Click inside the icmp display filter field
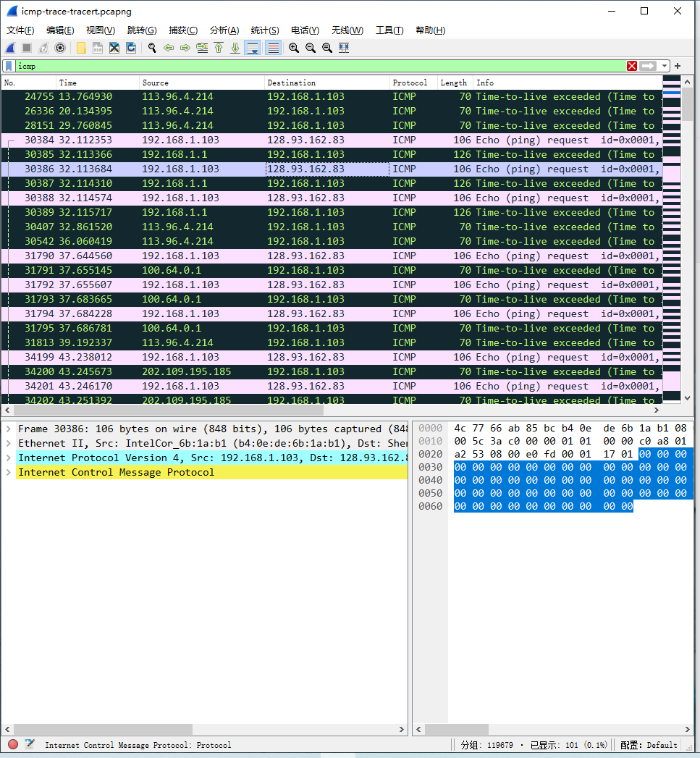Viewport: 700px width, 758px height. point(319,66)
